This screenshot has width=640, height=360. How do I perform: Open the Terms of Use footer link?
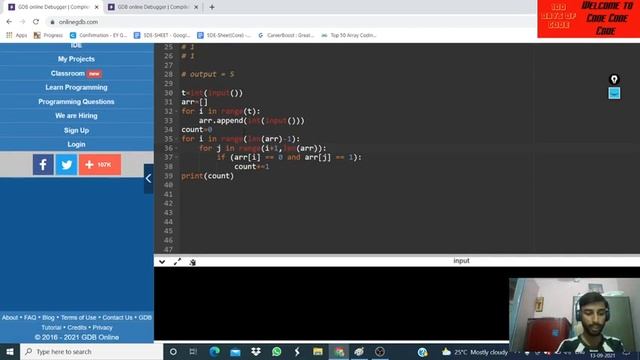pos(78,318)
